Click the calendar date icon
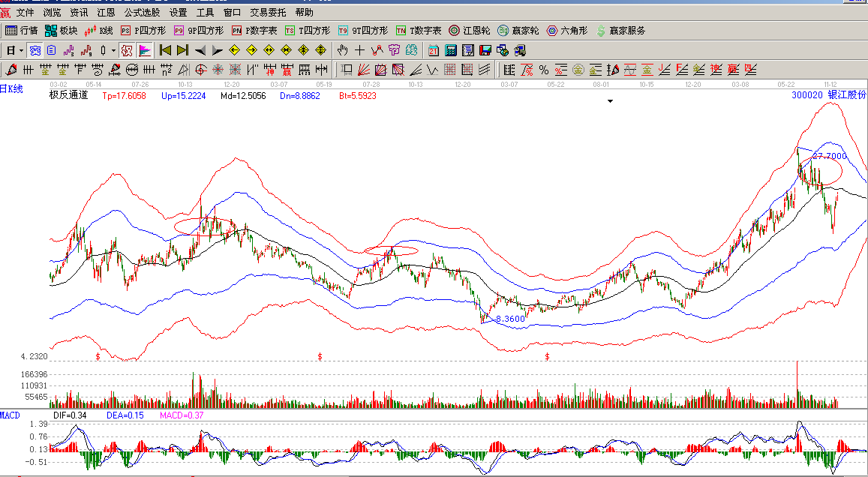Viewport: 868px width, 477px height. point(434,50)
